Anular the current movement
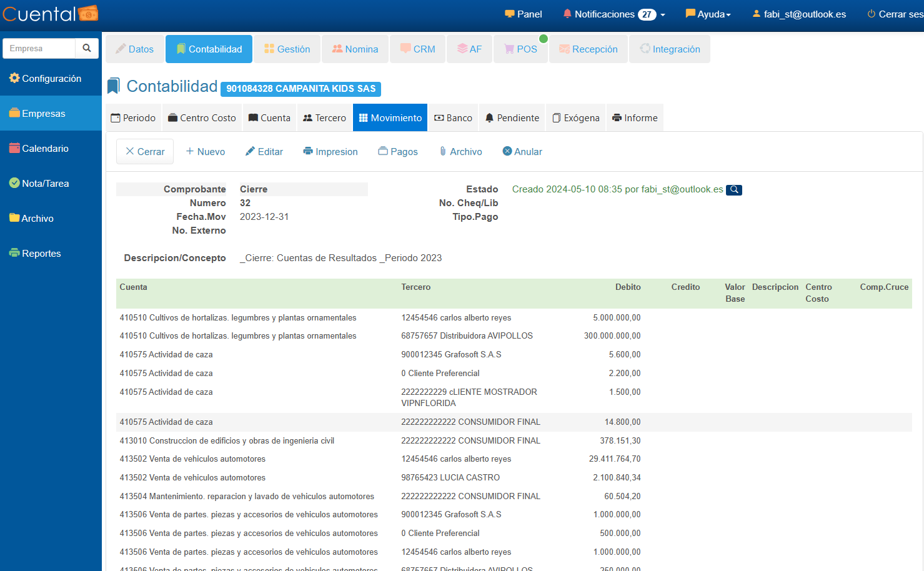The width and height of the screenshot is (924, 571). (x=522, y=152)
